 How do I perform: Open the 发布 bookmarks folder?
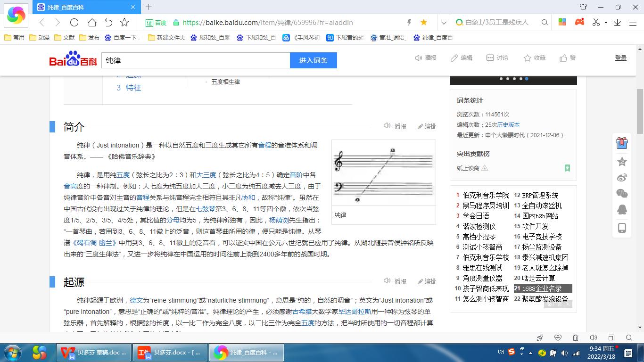tap(89, 37)
